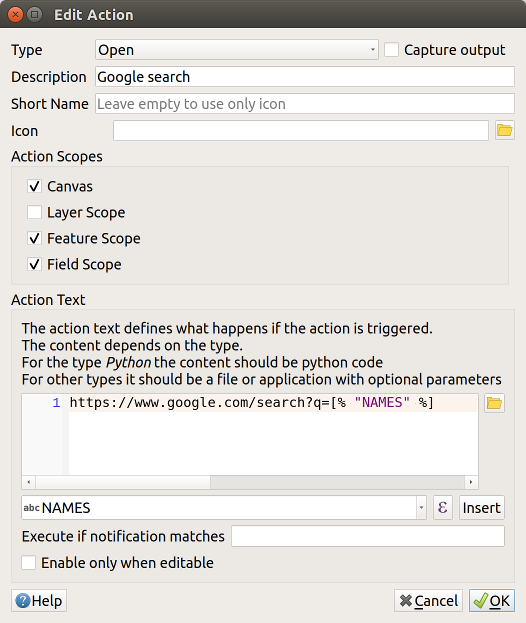
Task: Click the Short Name input field
Action: (x=305, y=104)
